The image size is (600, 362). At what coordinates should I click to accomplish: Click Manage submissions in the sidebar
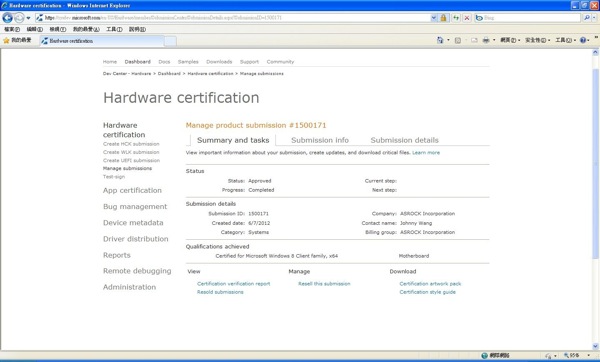click(x=127, y=168)
